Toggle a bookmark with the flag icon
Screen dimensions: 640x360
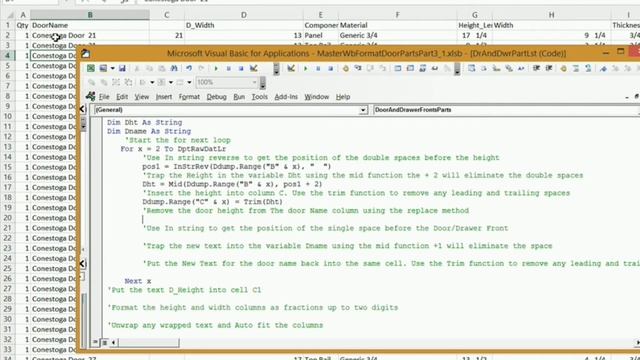click(x=603, y=68)
